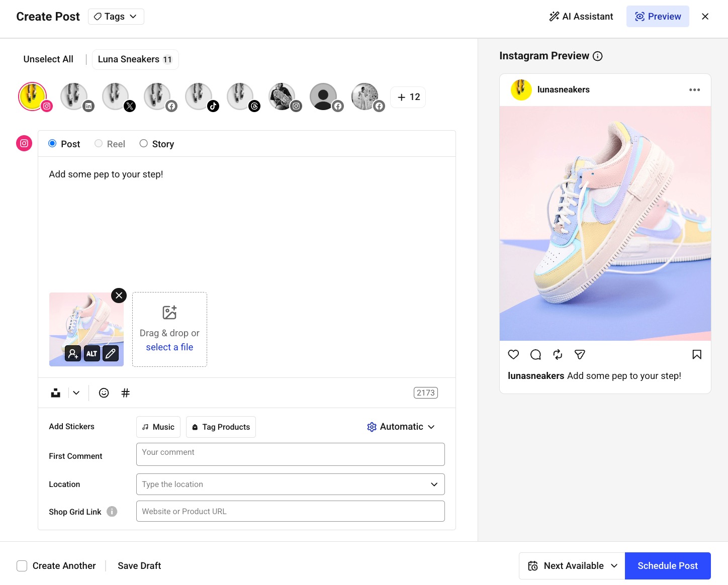Click the Schedule Post button
The height and width of the screenshot is (585, 728).
coord(668,565)
